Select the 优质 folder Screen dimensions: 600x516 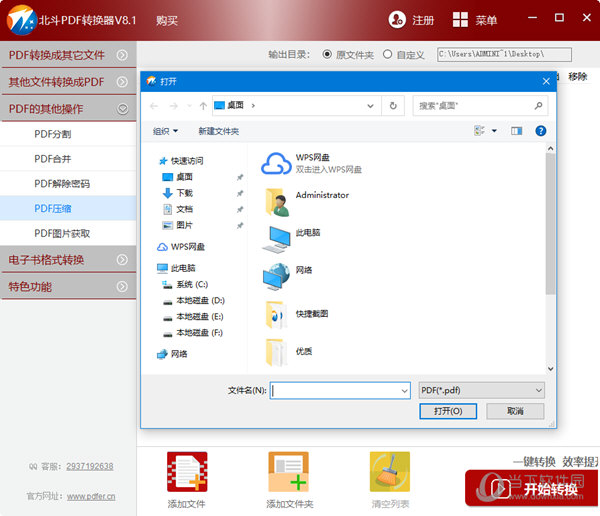pos(276,352)
